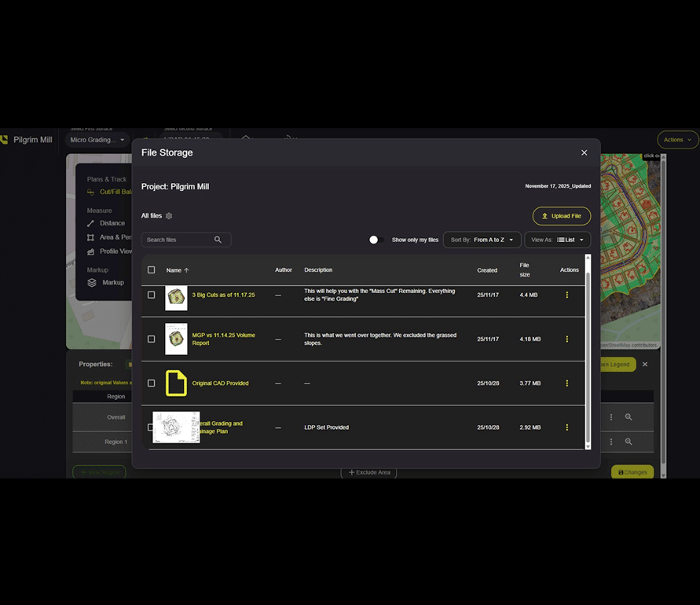
Task: Open the Micro Grading surface dropdown
Action: click(97, 140)
